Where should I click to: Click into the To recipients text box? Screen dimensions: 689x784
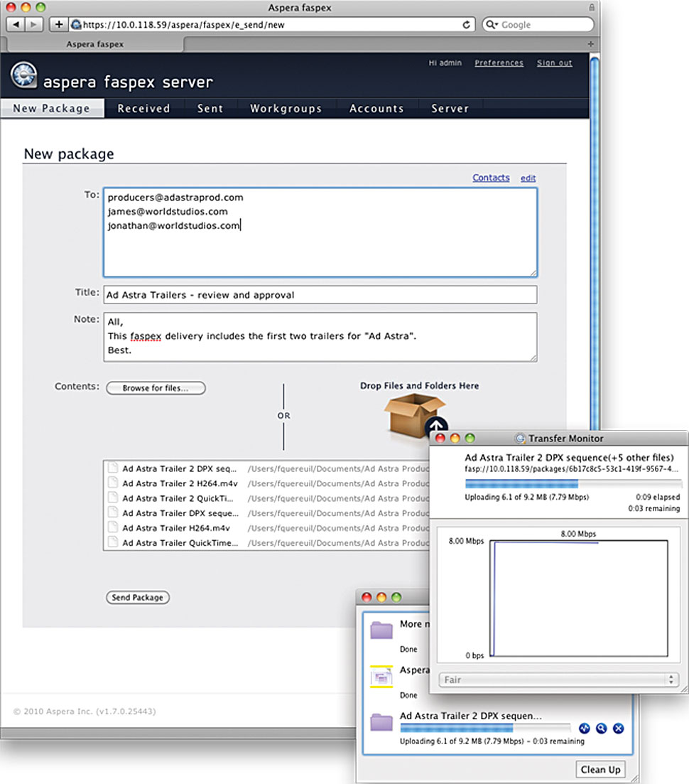coord(320,232)
